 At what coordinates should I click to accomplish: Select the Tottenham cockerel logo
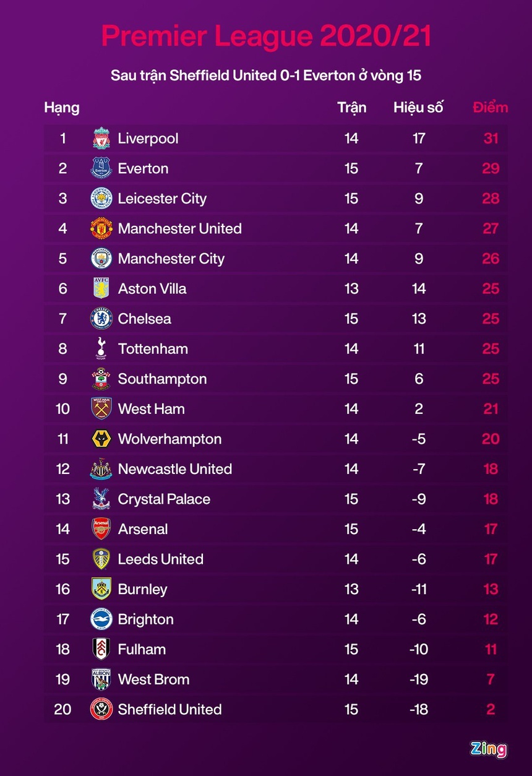101,349
